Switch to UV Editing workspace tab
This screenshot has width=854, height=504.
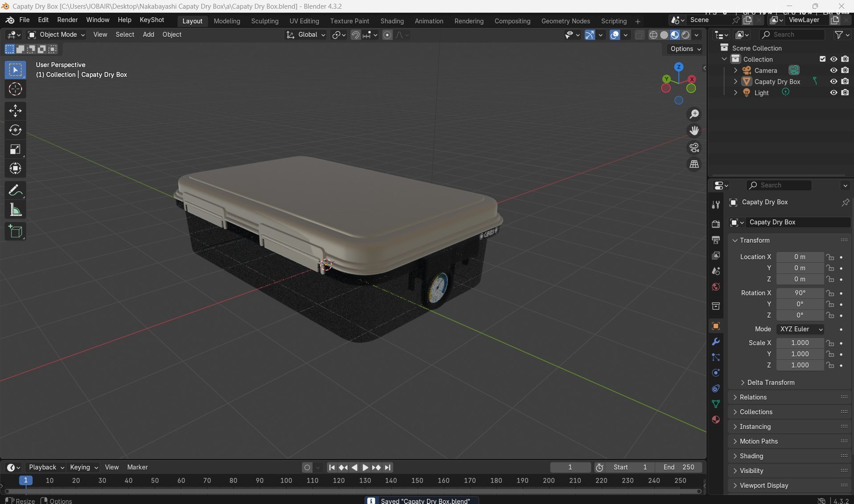pyautogui.click(x=304, y=21)
